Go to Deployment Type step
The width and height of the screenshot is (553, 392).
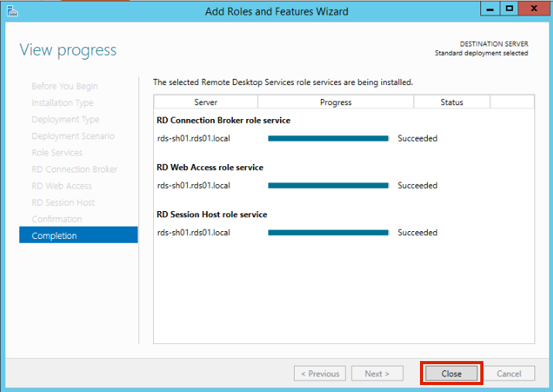click(x=65, y=120)
